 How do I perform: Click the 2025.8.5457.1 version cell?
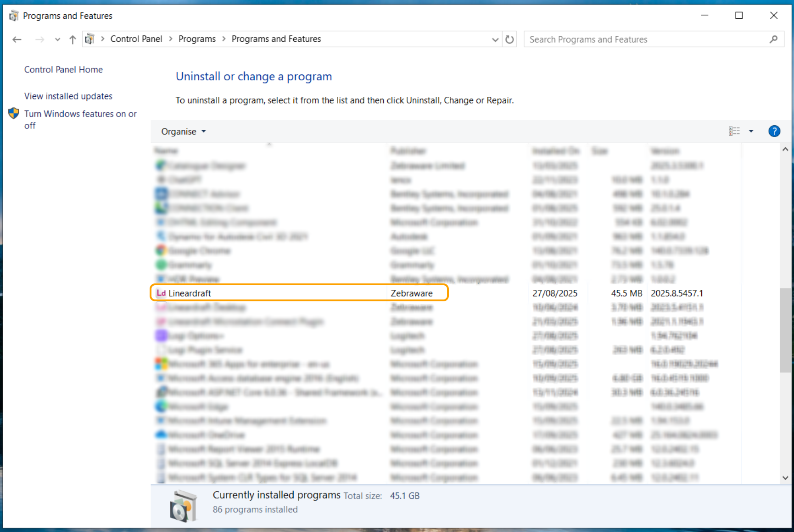point(677,293)
